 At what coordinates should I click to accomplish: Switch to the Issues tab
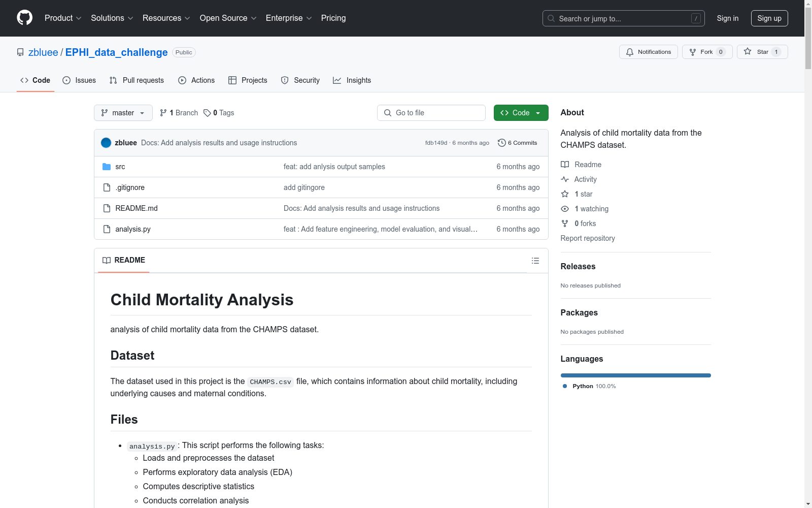79,80
